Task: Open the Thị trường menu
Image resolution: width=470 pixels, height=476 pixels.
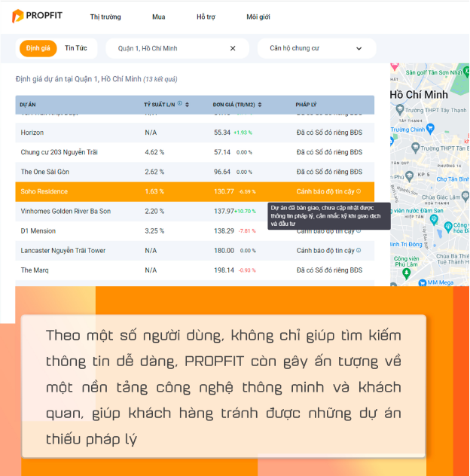Action: [105, 17]
